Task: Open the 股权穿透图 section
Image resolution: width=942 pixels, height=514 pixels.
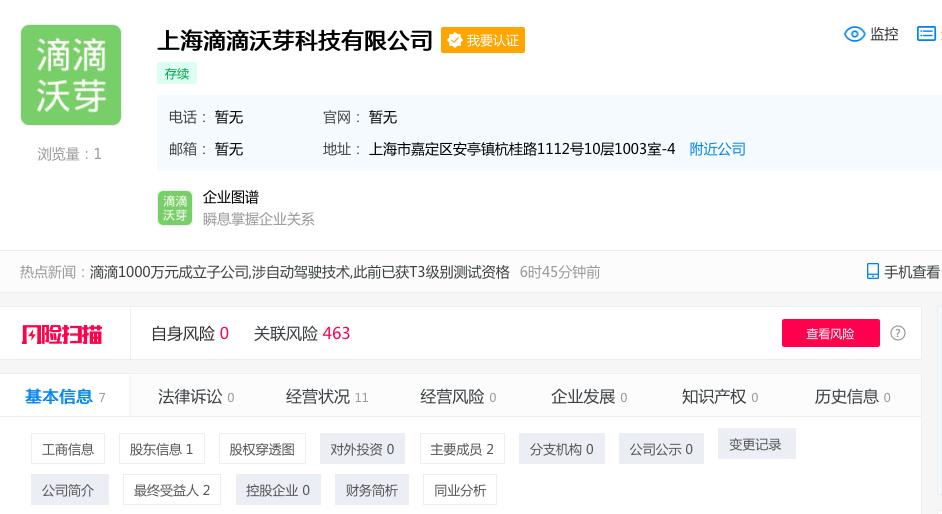Action: (x=262, y=449)
